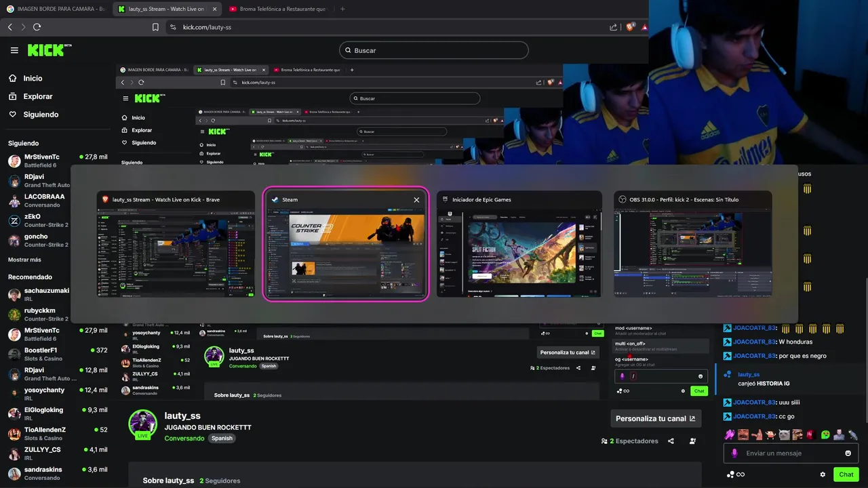Click lauty_ss name in canjeó HISTORIA IG notice
Viewport: 868px width, 488px height.
tap(749, 374)
